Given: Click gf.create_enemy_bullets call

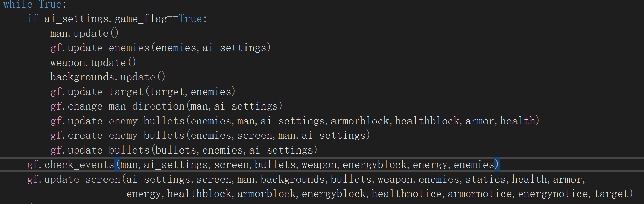Looking at the screenshot, I should tap(210, 135).
